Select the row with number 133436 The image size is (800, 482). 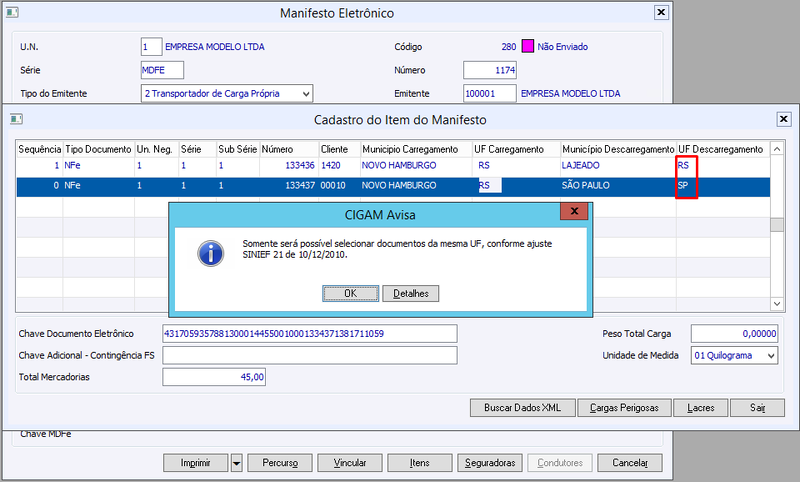pyautogui.click(x=393, y=165)
